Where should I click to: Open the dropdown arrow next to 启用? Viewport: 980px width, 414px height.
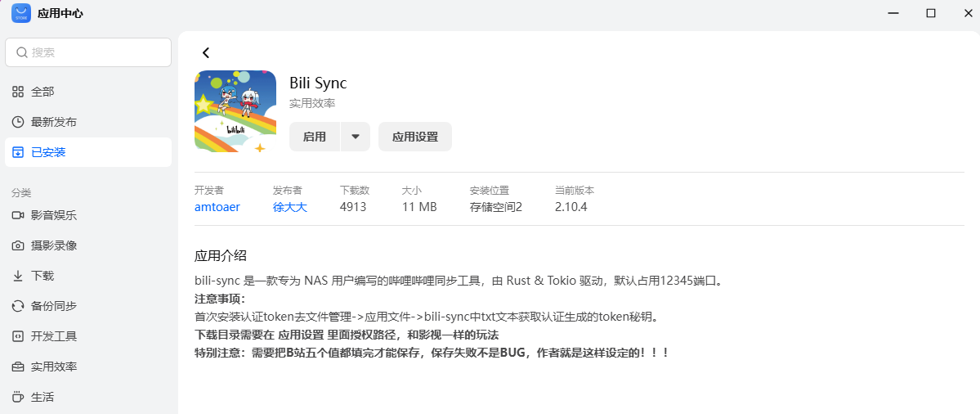tap(355, 137)
